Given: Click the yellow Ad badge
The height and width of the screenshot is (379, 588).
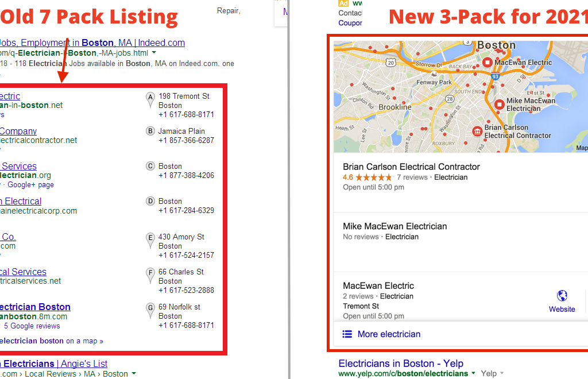Looking at the screenshot, I should 343,3.
